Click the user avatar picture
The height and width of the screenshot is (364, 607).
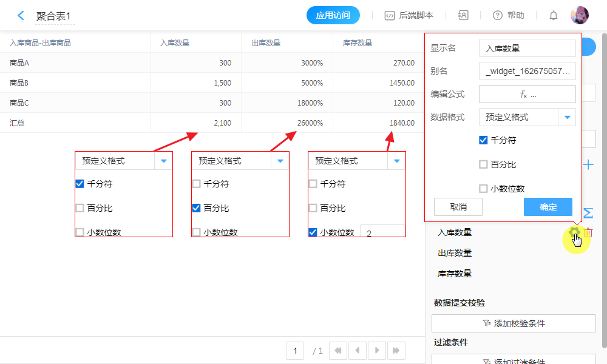coord(580,16)
